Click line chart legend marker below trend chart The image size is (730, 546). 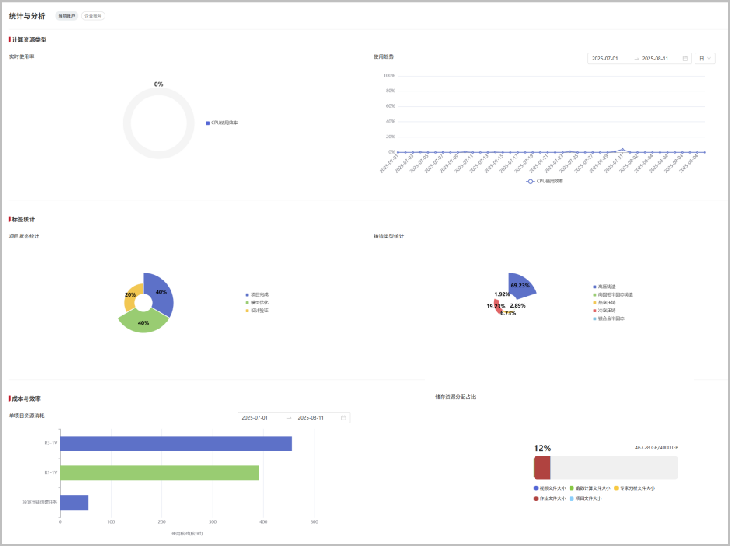[531, 181]
